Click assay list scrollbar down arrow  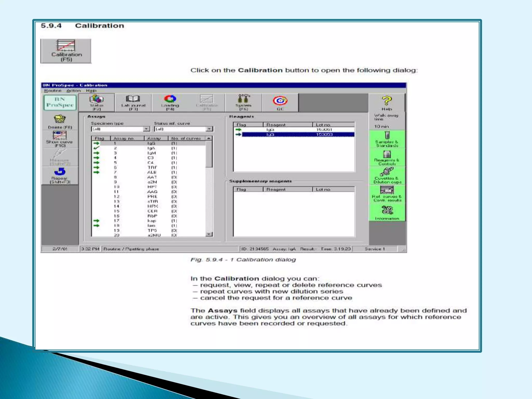pos(209,234)
